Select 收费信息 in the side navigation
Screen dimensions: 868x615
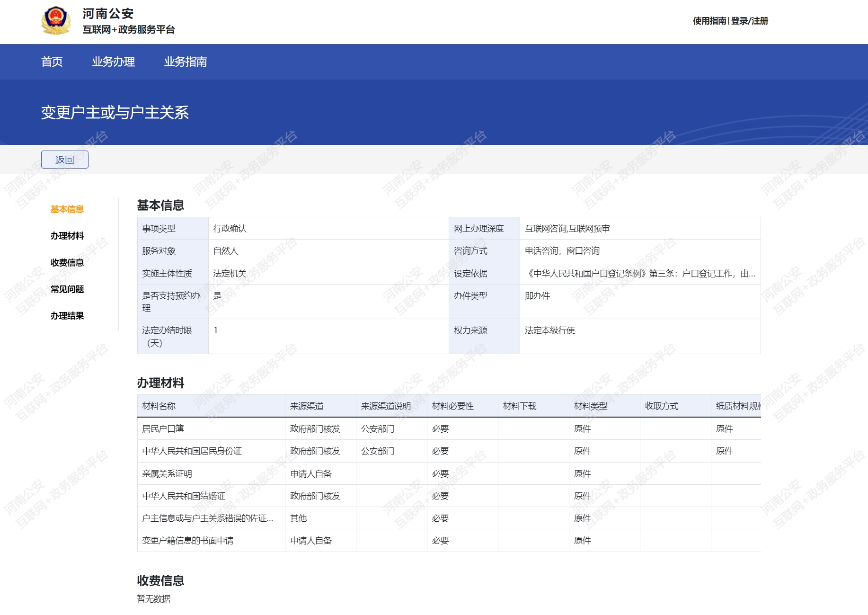tap(67, 263)
